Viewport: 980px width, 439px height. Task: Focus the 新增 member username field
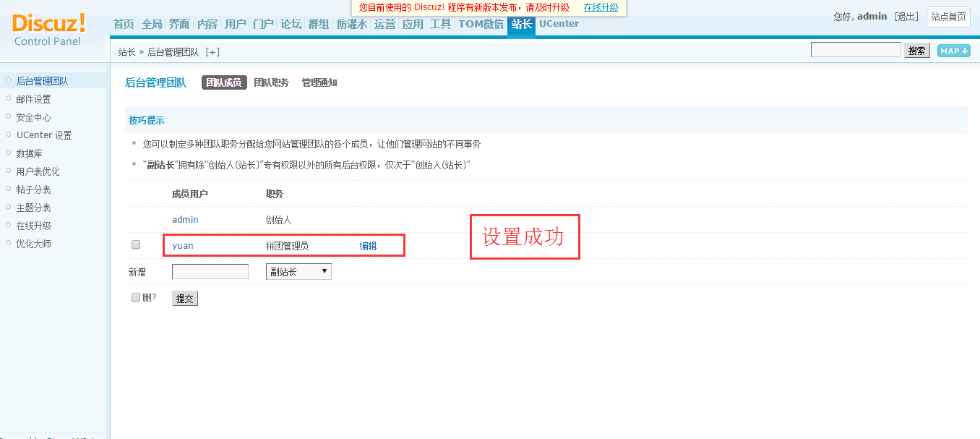(210, 272)
